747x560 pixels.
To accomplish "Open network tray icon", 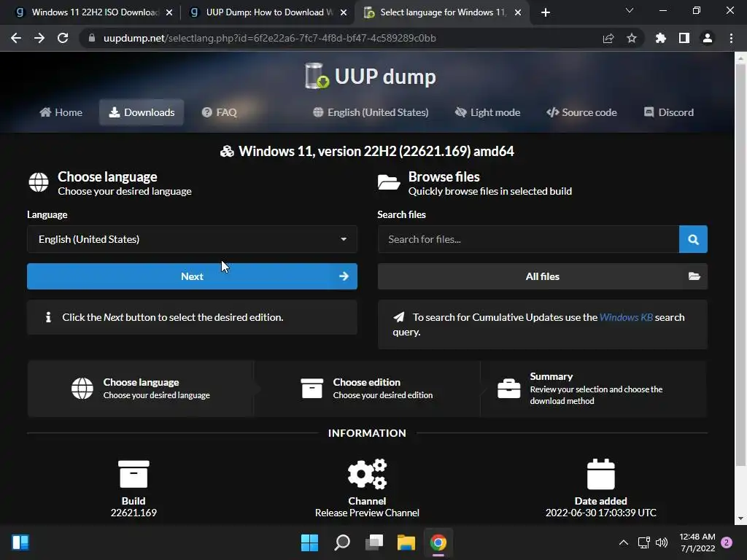I will click(643, 542).
